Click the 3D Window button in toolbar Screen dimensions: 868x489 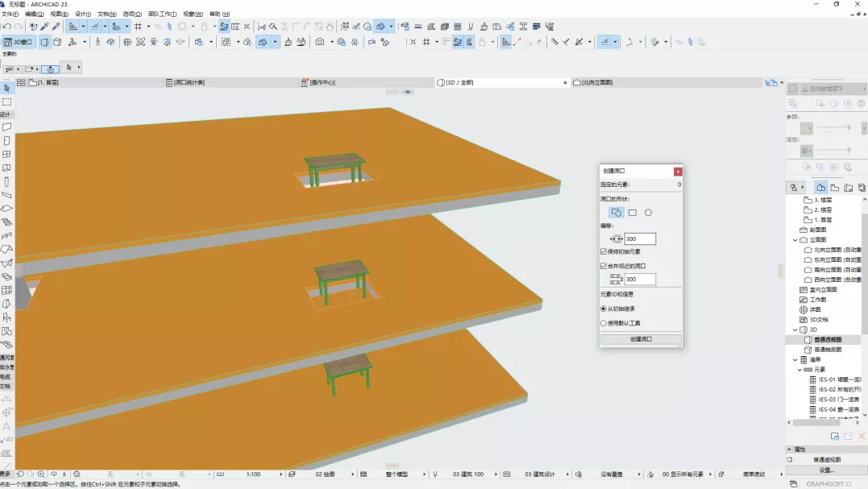tap(18, 42)
